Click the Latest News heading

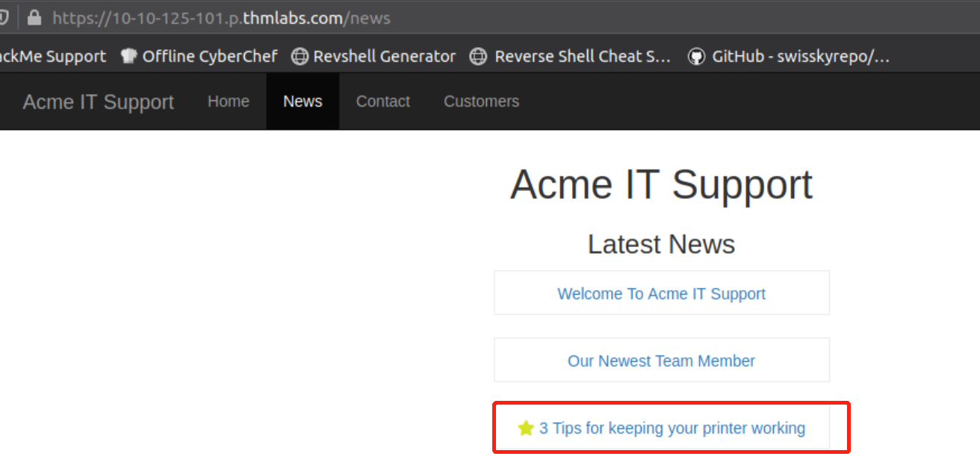click(x=661, y=244)
